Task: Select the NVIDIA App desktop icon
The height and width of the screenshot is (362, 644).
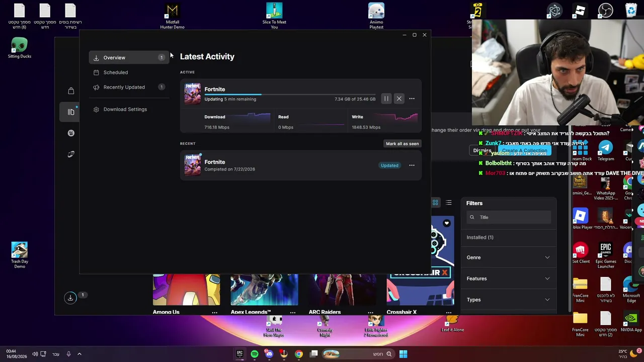Action: coord(631,322)
